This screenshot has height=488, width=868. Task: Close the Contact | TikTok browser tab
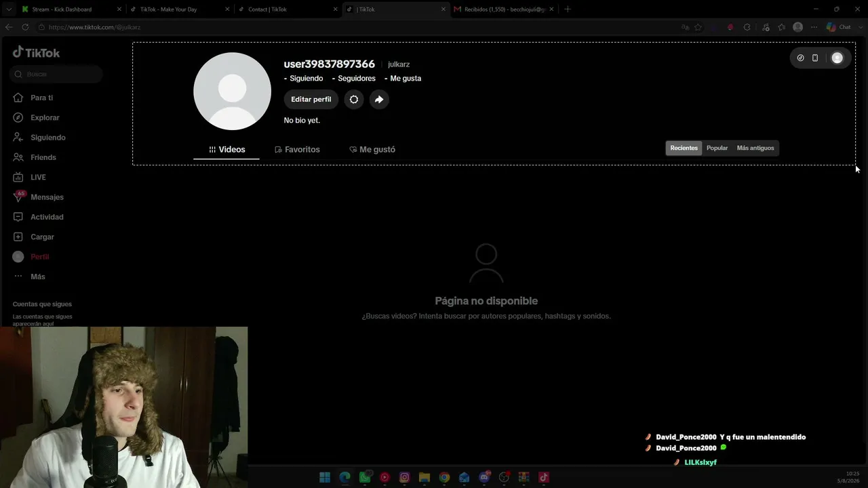coord(335,9)
